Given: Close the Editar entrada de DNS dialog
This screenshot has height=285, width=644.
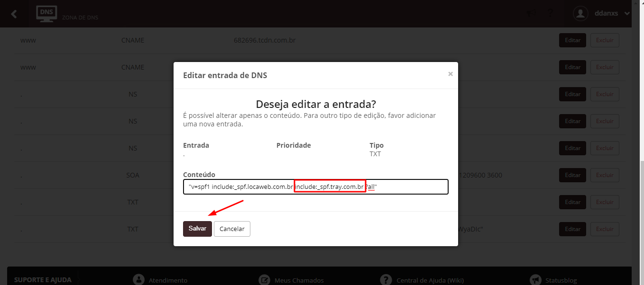Looking at the screenshot, I should [451, 74].
